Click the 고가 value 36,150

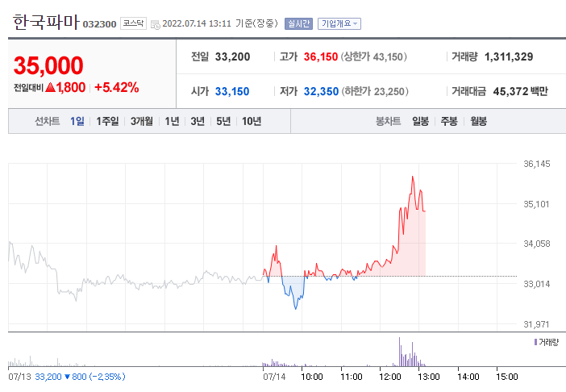321,56
